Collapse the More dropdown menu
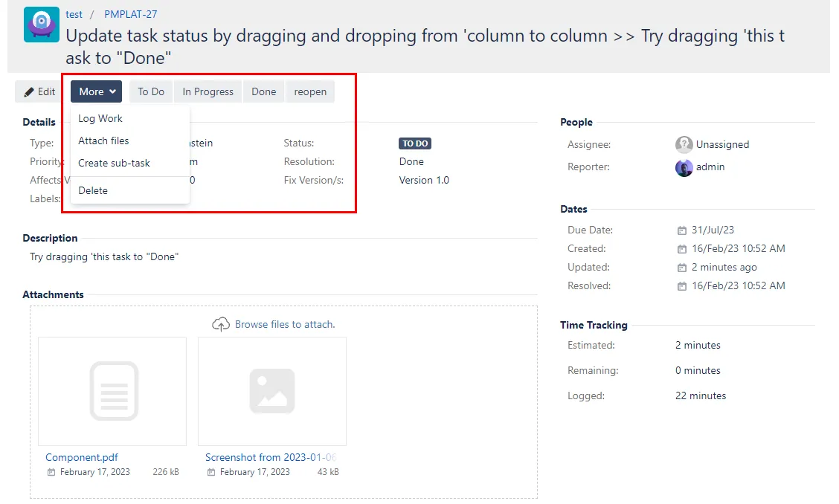The height and width of the screenshot is (504, 839). (x=96, y=91)
